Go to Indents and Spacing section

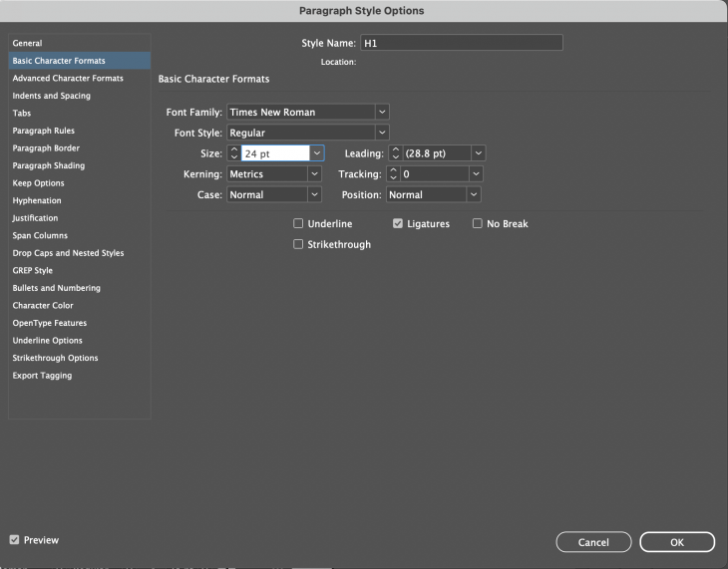point(51,96)
